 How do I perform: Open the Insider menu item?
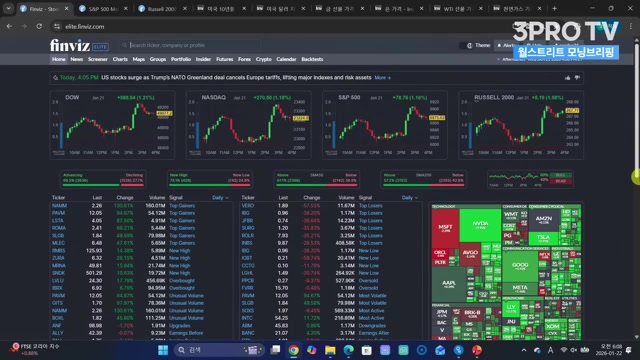pos(203,59)
